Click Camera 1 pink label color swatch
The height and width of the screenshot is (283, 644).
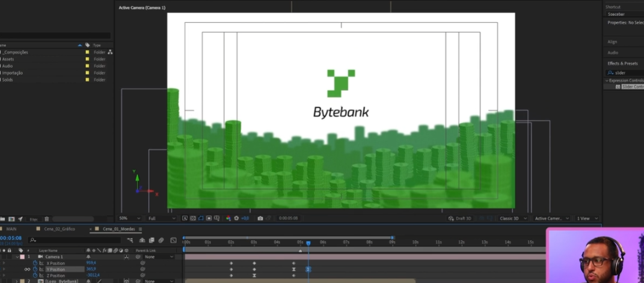point(22,257)
